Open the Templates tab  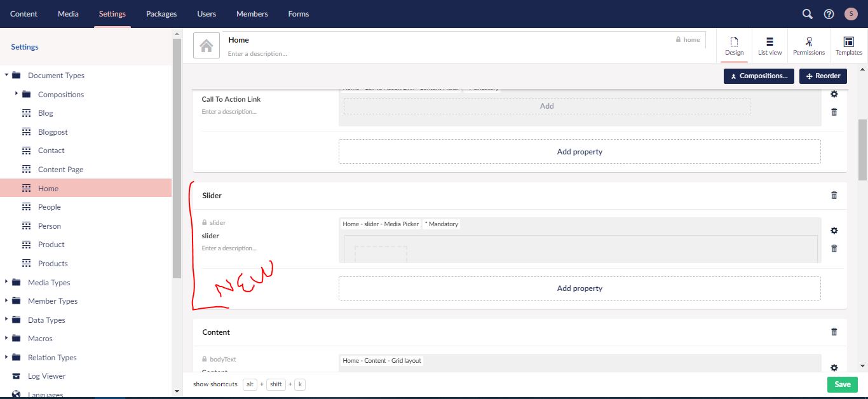pyautogui.click(x=849, y=46)
